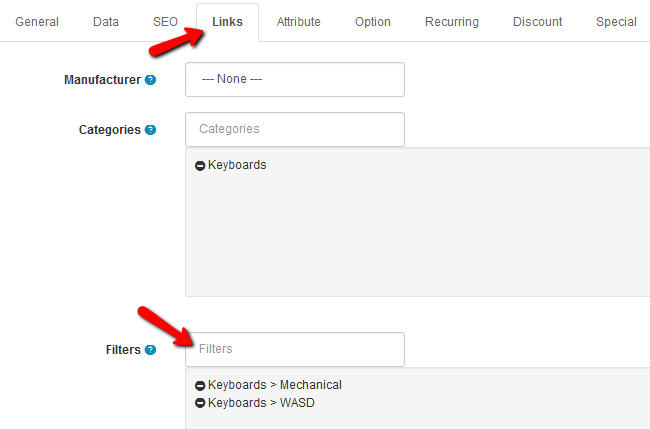Screen dimensions: 650x429
Task: Open the Special tab
Action: pos(616,22)
